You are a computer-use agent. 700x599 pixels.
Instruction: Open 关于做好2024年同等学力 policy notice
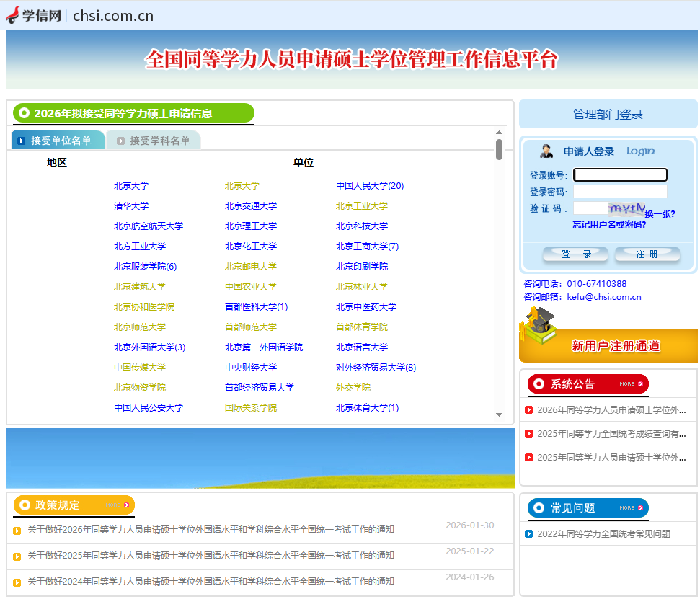click(x=211, y=581)
